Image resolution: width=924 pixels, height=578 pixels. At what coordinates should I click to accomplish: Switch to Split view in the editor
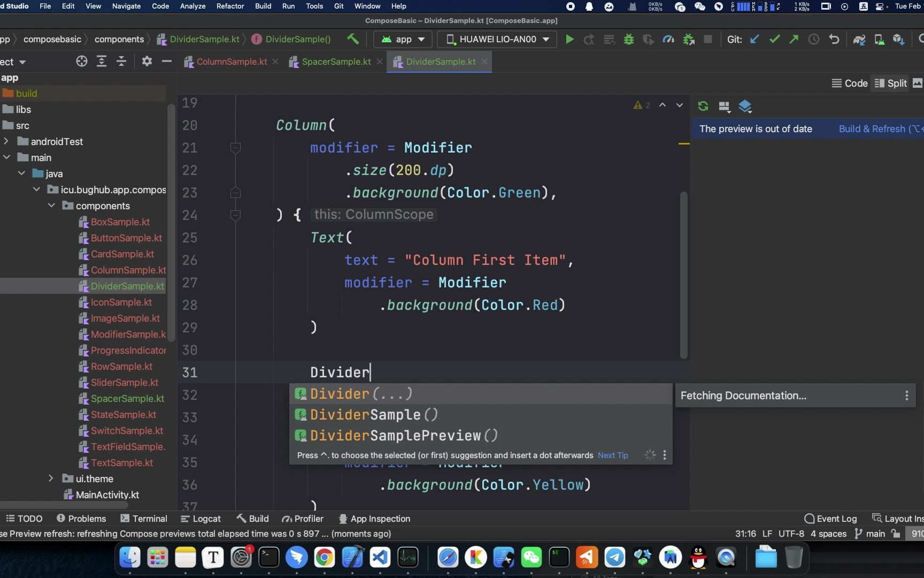(890, 83)
